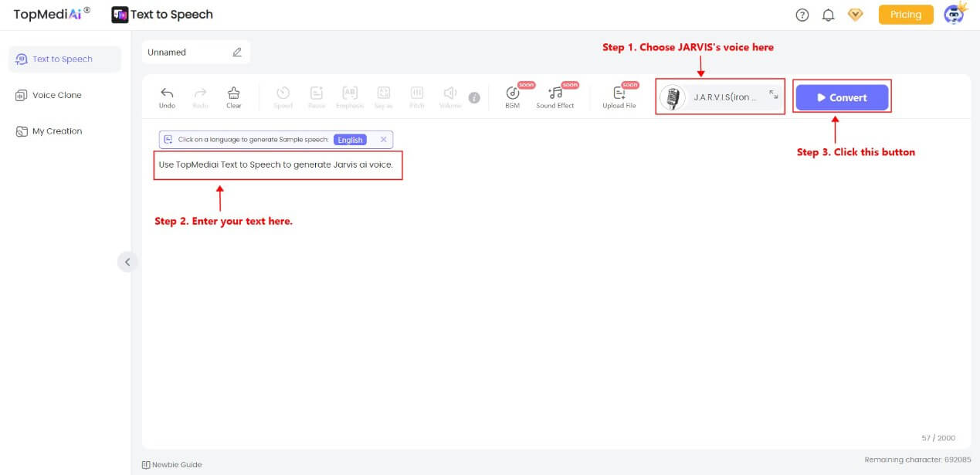Screen dimensions: 980x475
Task: Click the Convert button
Action: (x=842, y=97)
